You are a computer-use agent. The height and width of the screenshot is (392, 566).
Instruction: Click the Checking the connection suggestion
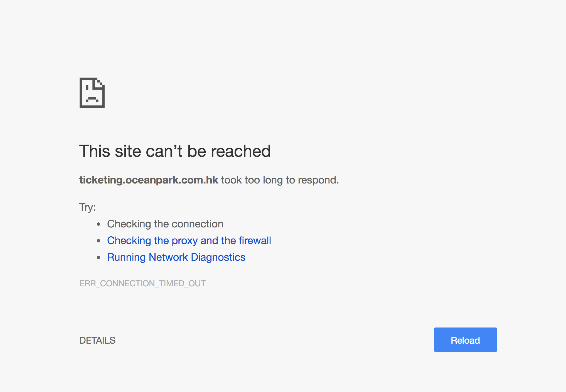pyautogui.click(x=165, y=224)
